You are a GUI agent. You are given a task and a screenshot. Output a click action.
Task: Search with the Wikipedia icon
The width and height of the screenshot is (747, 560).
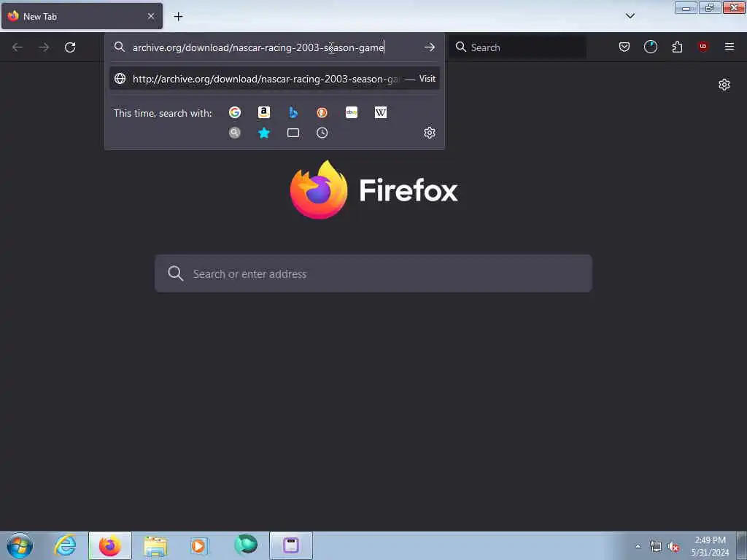click(381, 112)
